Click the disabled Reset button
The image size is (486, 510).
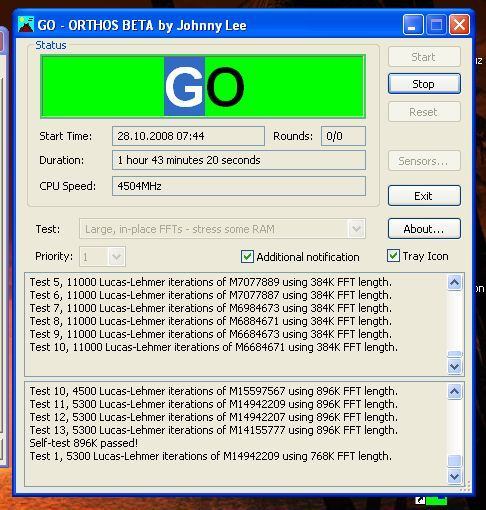click(x=424, y=112)
